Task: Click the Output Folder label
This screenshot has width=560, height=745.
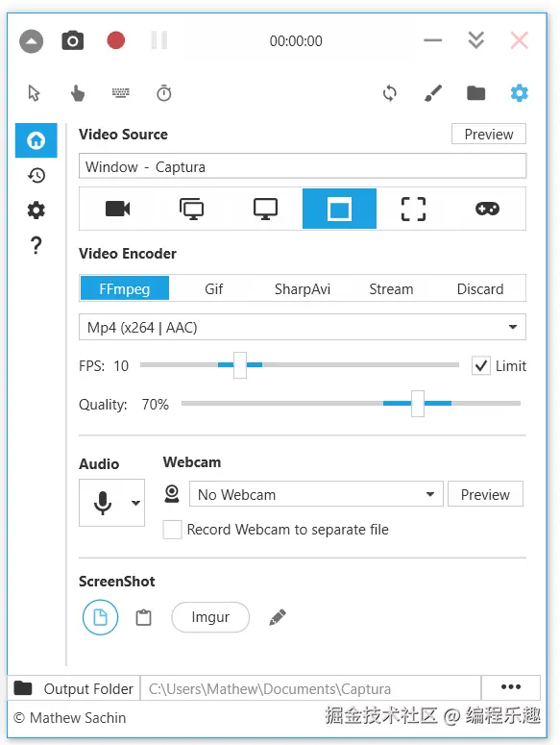Action: coord(88,689)
